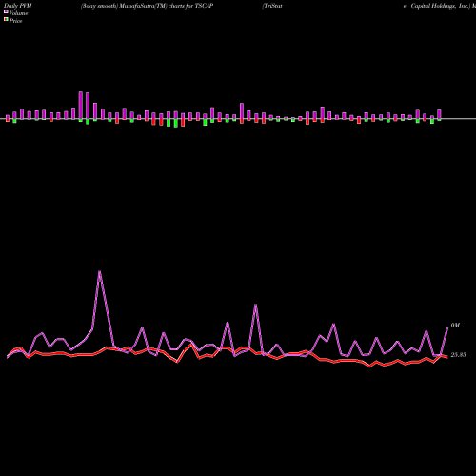
Task: Select the Price legend label
Action: coord(15,21)
